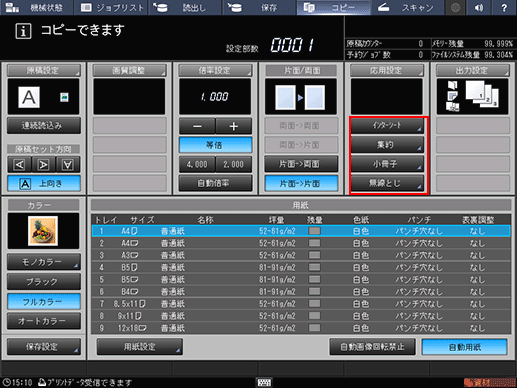Open the 読出し recall tab

pos(185,7)
